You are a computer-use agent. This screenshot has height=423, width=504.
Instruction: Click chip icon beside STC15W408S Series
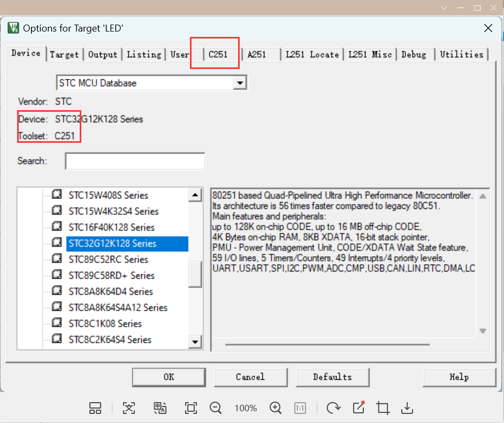[x=57, y=194]
